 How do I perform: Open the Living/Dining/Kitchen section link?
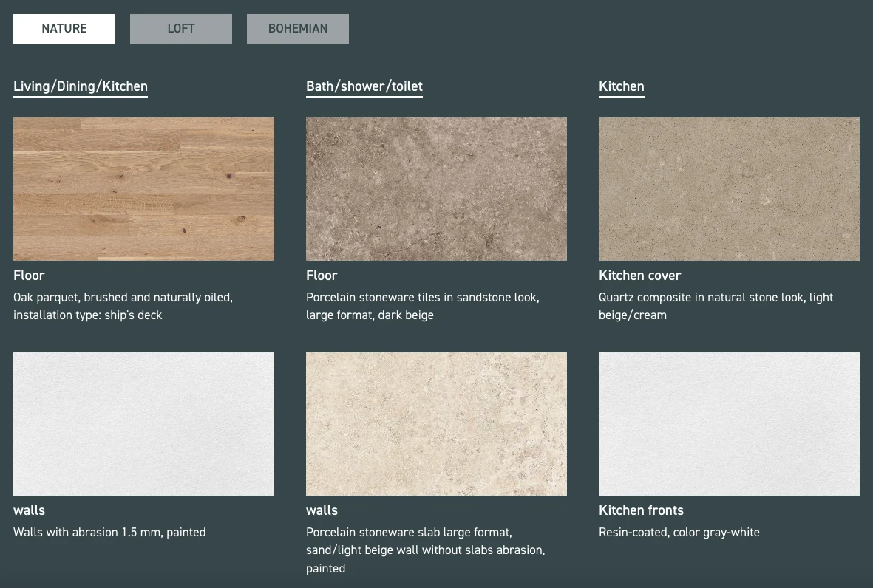tap(80, 86)
